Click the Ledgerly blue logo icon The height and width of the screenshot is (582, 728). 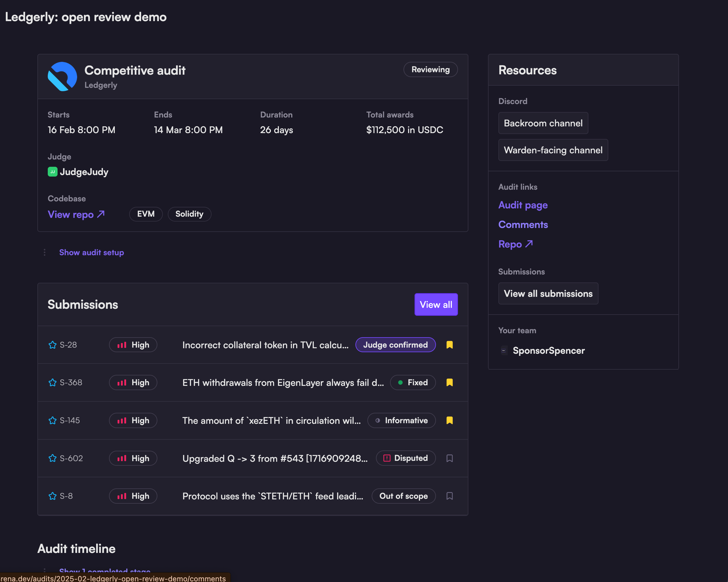(62, 76)
